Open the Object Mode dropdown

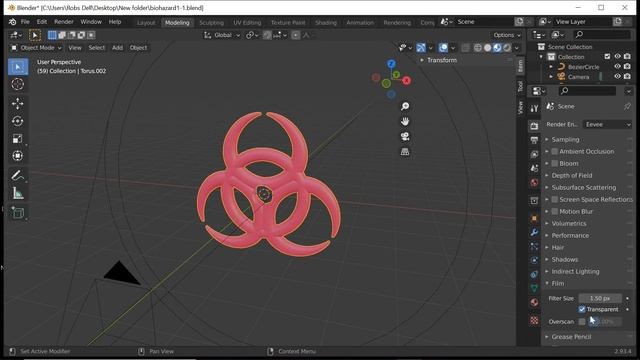[36, 48]
